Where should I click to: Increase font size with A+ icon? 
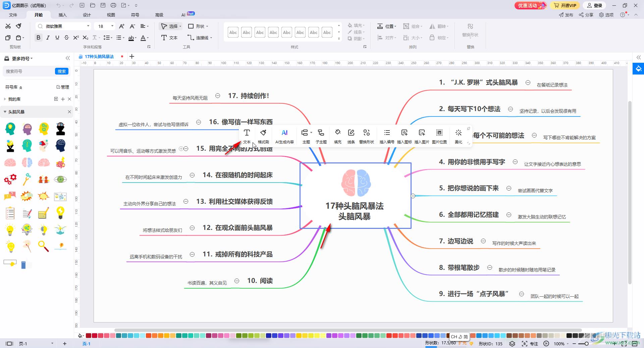pos(122,26)
